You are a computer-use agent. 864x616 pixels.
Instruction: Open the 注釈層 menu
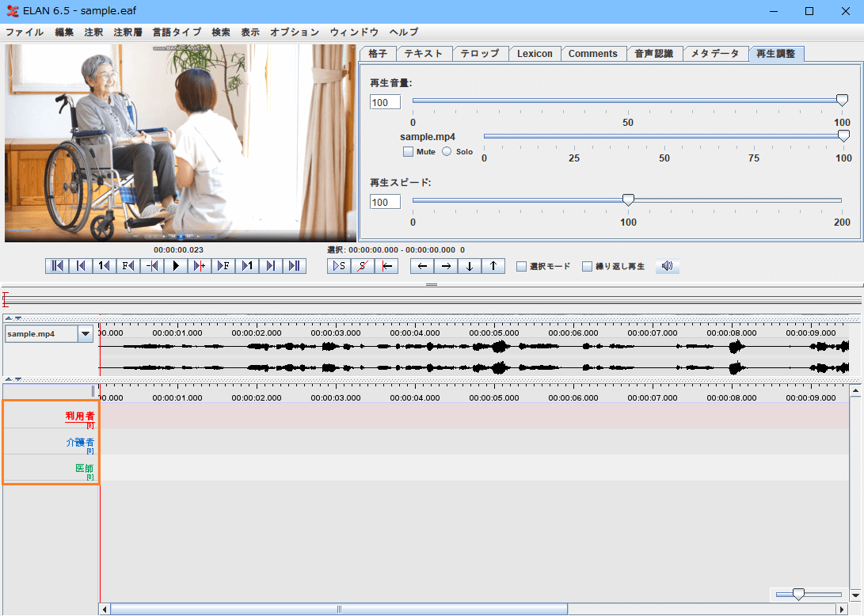click(128, 32)
